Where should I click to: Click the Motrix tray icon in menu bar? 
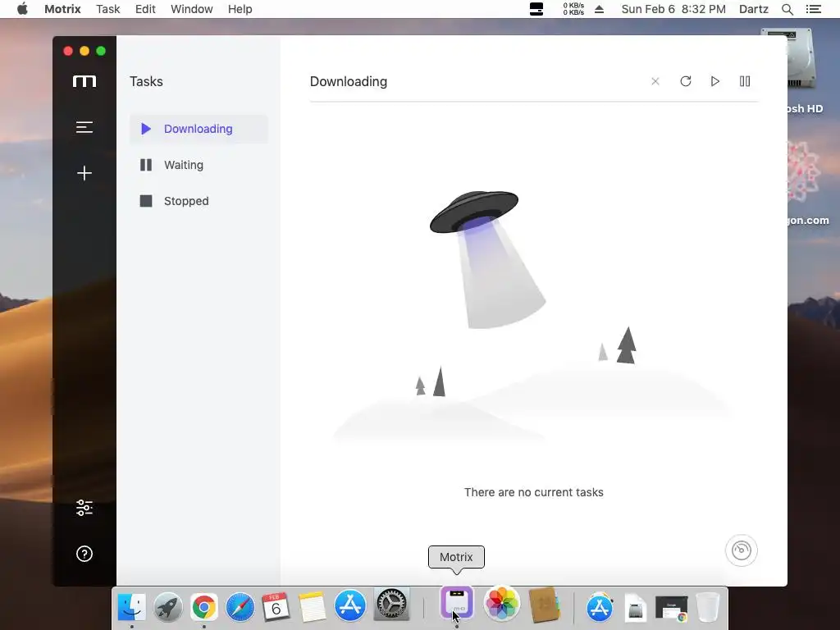pos(536,9)
